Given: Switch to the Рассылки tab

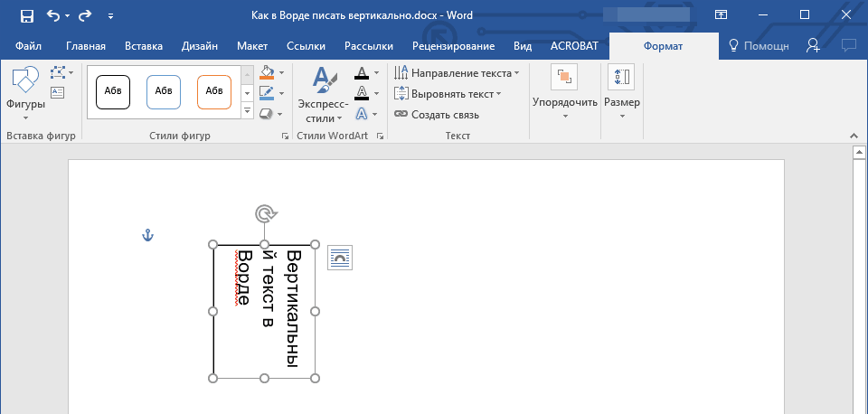Looking at the screenshot, I should pyautogui.click(x=369, y=46).
